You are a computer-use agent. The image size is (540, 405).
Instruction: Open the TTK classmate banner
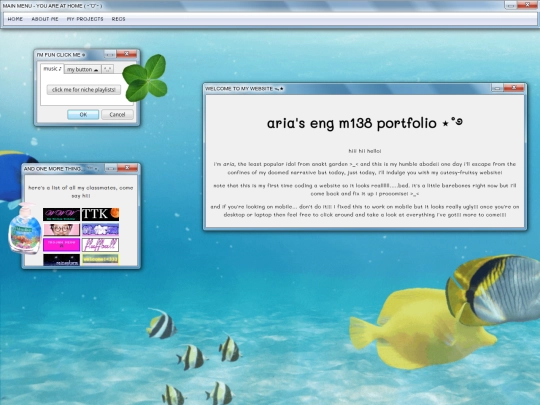(100, 214)
